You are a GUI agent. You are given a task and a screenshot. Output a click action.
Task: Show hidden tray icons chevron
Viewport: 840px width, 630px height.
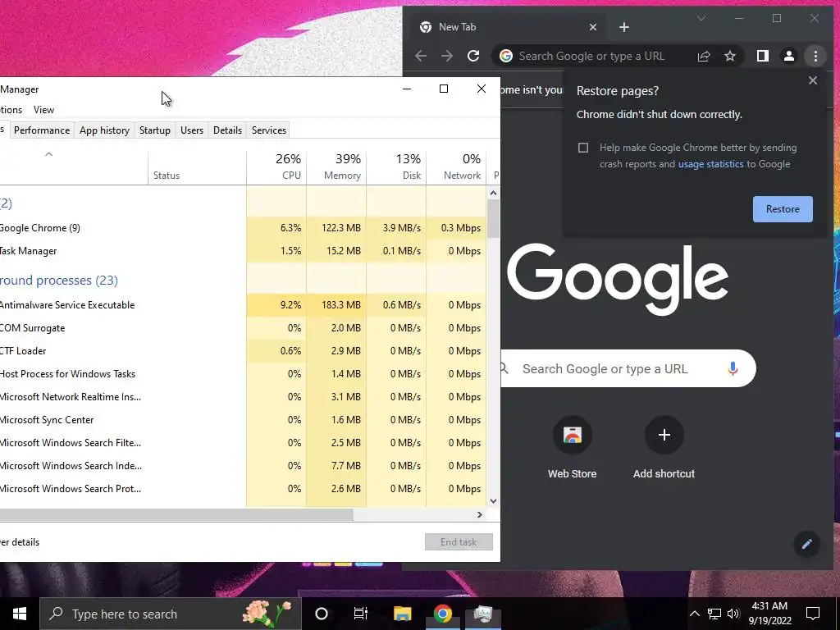(694, 614)
